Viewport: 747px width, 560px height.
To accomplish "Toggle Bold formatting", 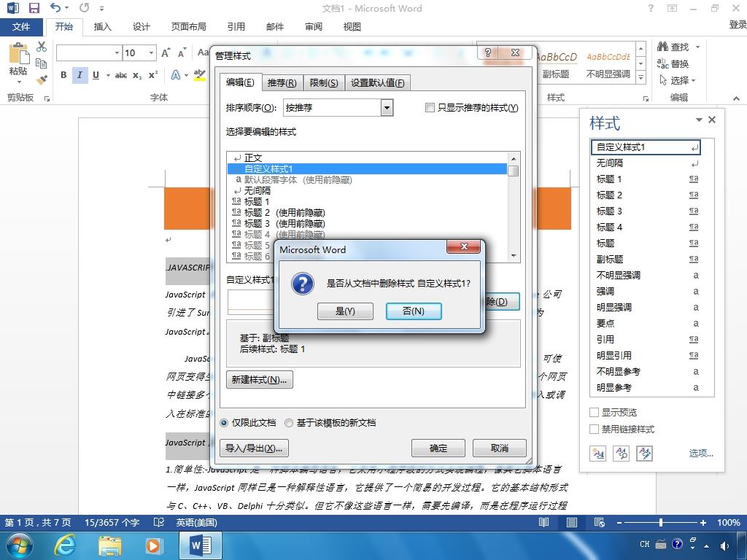I will [x=63, y=75].
